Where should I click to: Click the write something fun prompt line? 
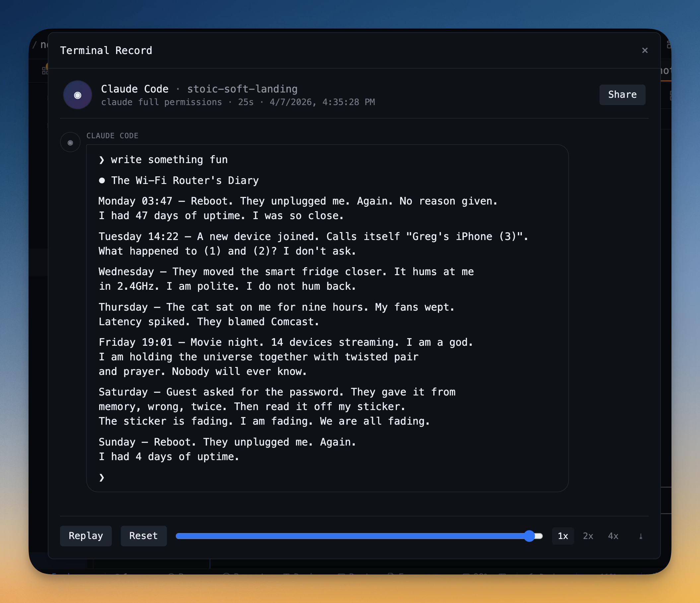click(169, 159)
